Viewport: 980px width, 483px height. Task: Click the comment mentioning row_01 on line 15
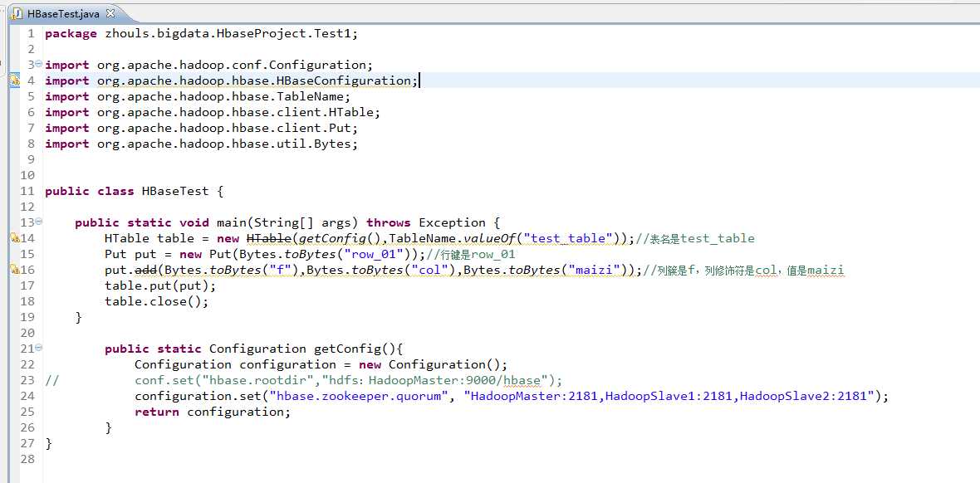471,254
